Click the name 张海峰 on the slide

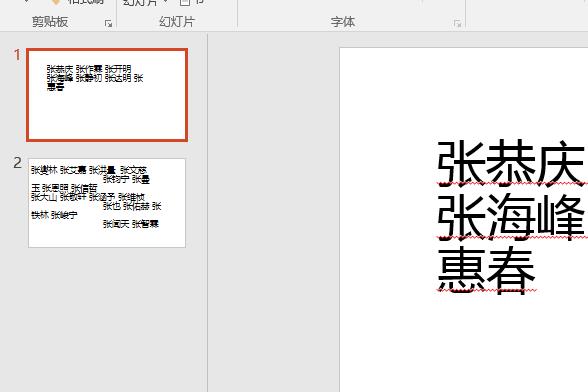[x=511, y=216]
